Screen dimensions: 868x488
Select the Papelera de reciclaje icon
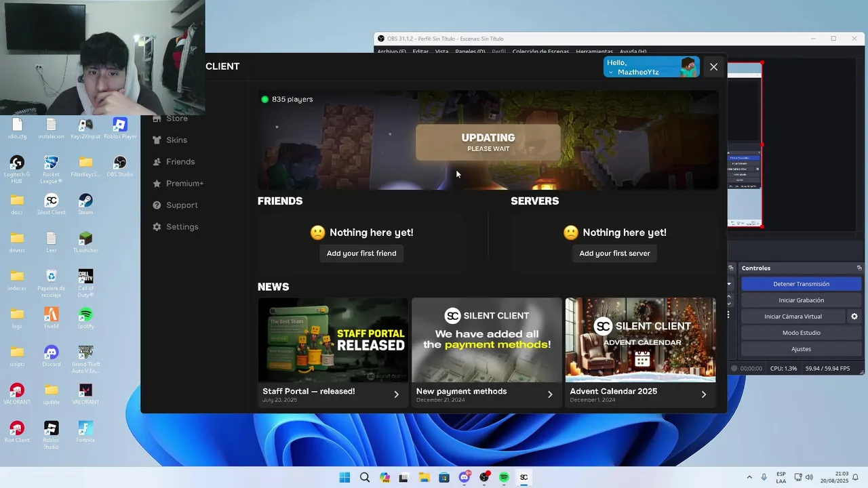tap(51, 283)
